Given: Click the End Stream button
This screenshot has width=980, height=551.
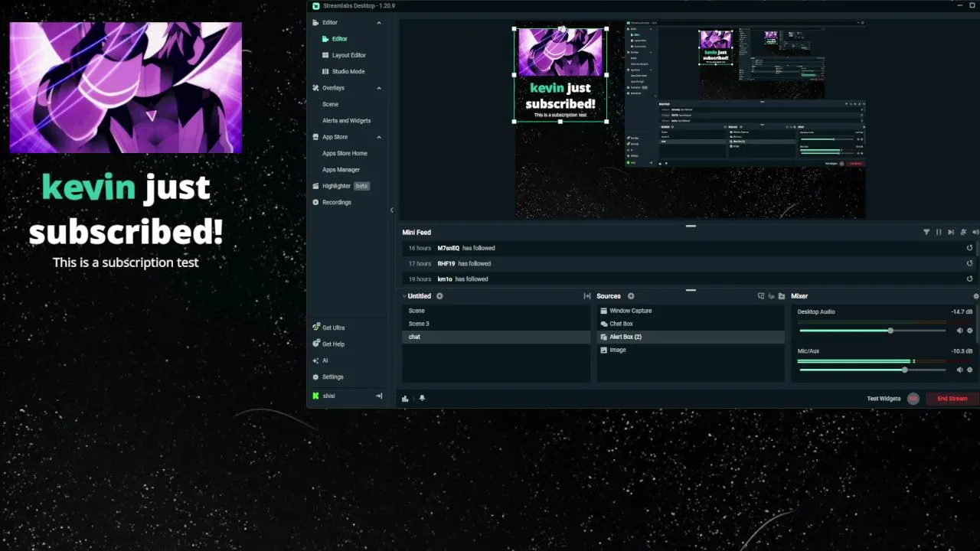Looking at the screenshot, I should tap(952, 399).
